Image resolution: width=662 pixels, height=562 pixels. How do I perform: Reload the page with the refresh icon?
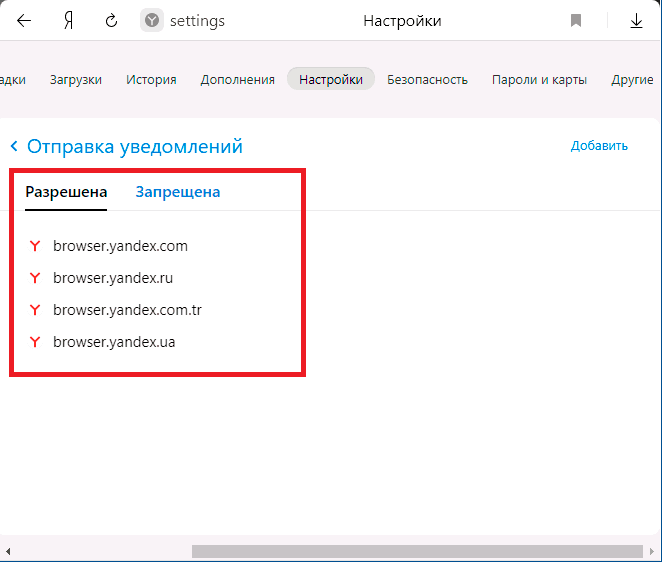click(111, 20)
